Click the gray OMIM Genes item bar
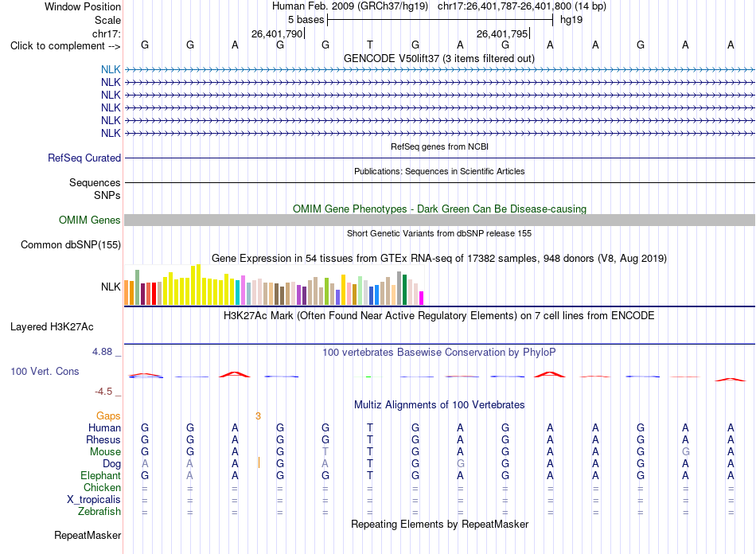Viewport: 756px width, 554px height. [439, 220]
